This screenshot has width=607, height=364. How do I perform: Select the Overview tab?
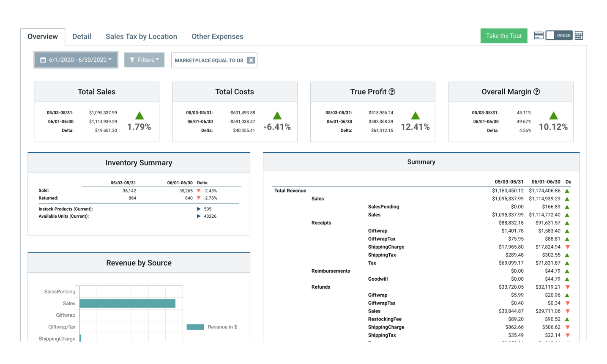(43, 36)
